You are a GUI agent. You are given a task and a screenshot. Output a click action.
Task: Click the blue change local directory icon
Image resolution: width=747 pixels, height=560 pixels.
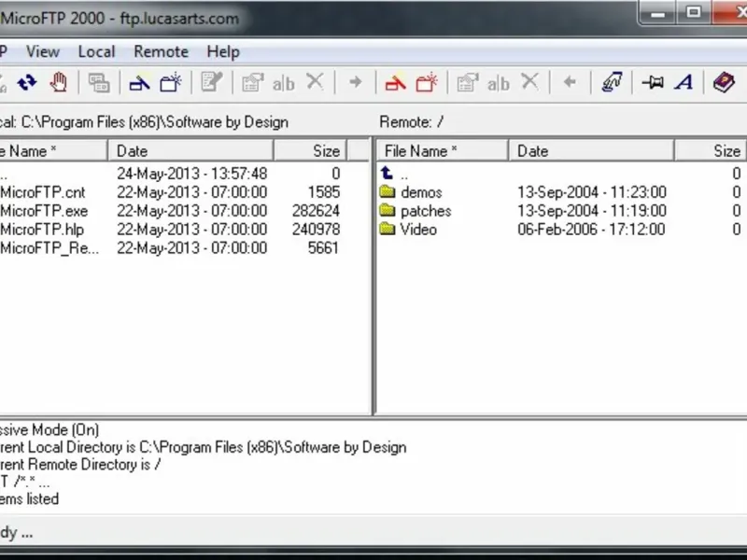[x=139, y=83]
